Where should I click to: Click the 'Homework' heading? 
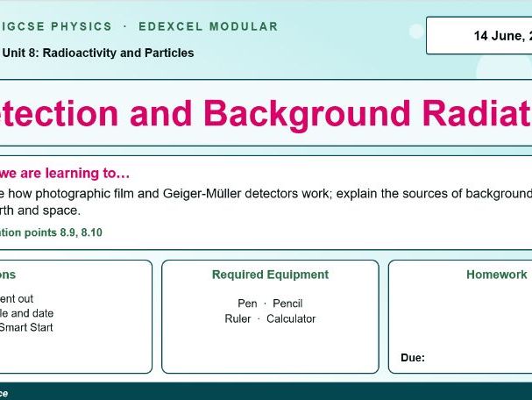(497, 275)
